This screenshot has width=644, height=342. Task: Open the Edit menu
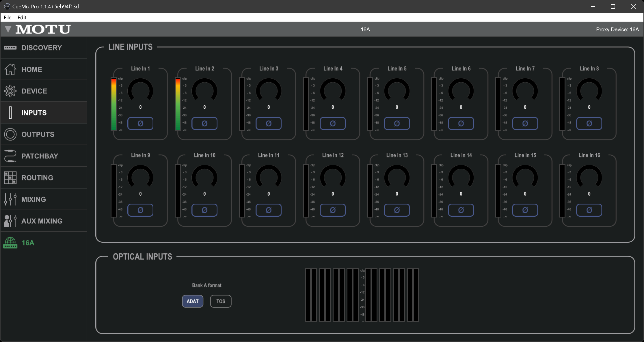[22, 17]
